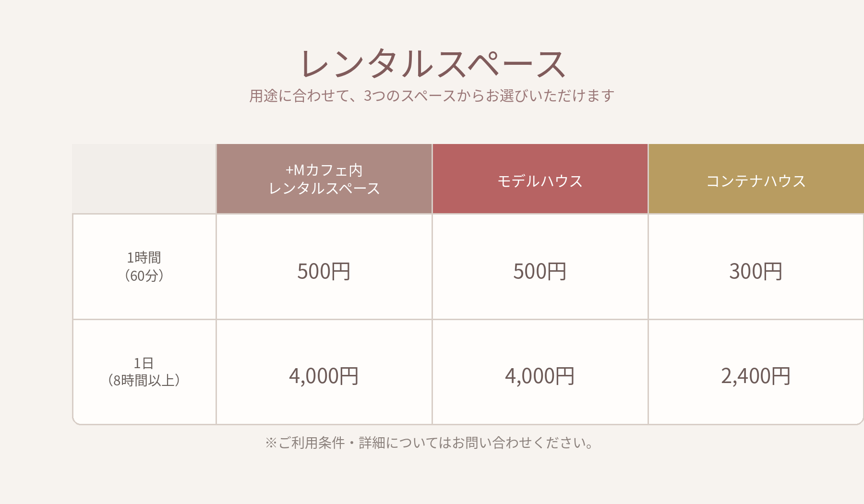Click the レンタルスペース main heading
The image size is (864, 504).
point(432,64)
